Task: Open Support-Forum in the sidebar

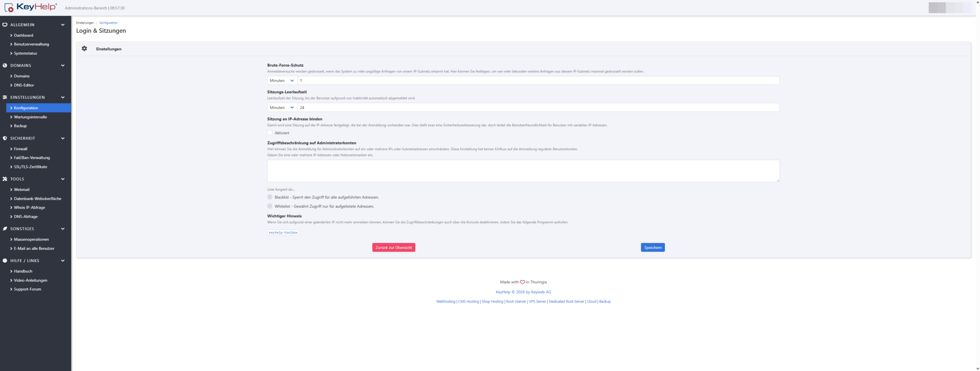Action: (x=28, y=289)
